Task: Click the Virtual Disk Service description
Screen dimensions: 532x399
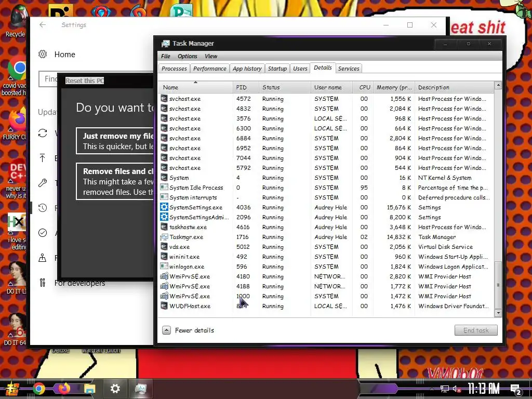Action: (x=445, y=247)
